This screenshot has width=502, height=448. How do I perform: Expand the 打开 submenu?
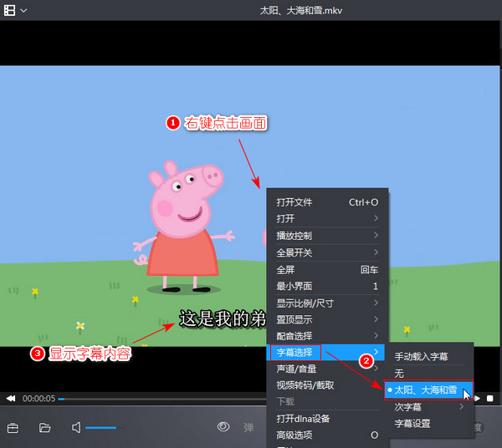pos(327,219)
